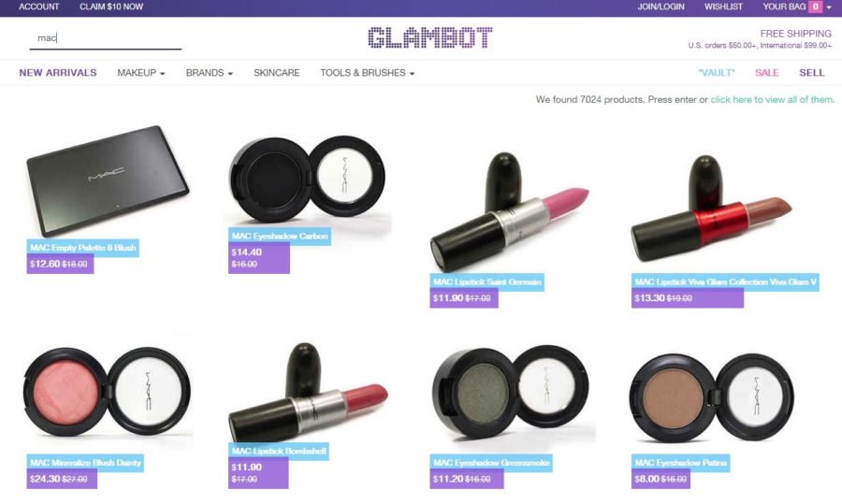Open the bag item count badge

click(815, 7)
